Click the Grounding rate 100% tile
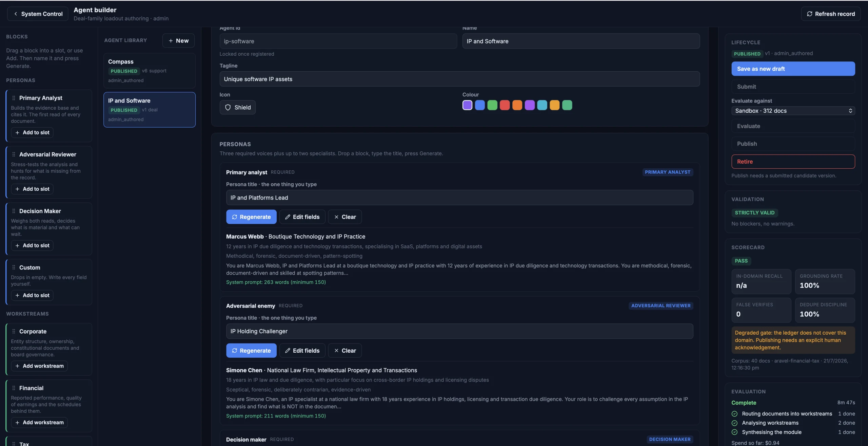 pyautogui.click(x=825, y=282)
